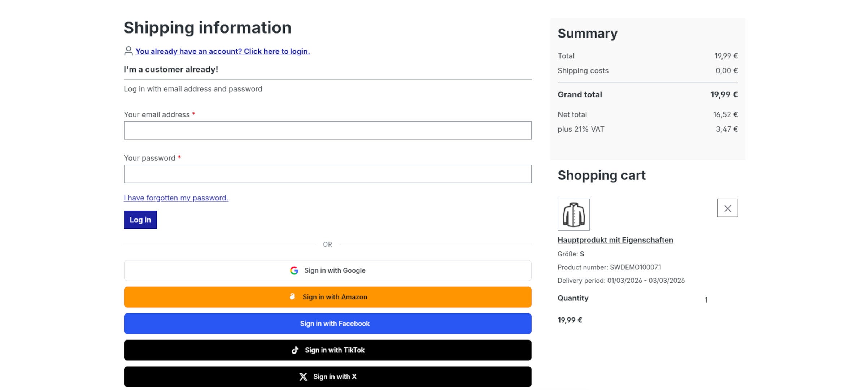Viewport: 868px width, 390px height.
Task: Click the Total value 19,99 € in Summary
Action: click(x=726, y=56)
